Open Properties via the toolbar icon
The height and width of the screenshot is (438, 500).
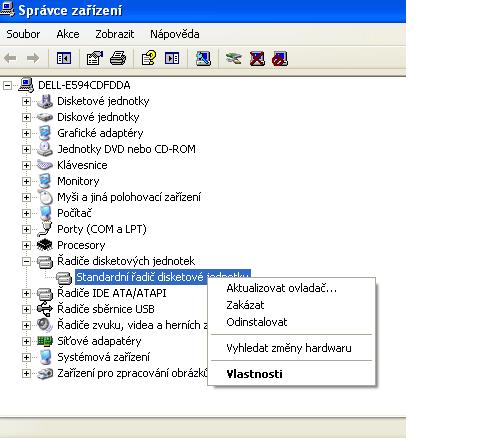[95, 59]
